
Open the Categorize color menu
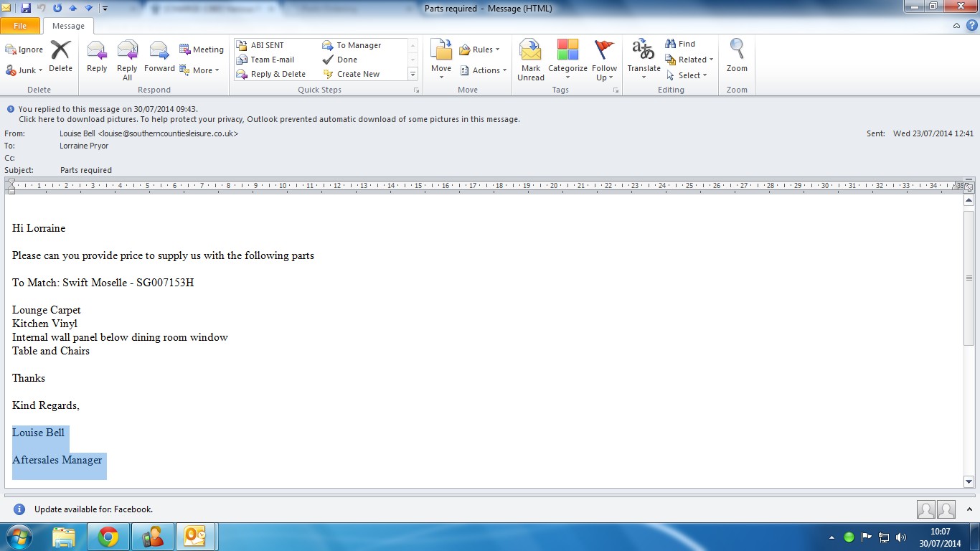(x=567, y=60)
